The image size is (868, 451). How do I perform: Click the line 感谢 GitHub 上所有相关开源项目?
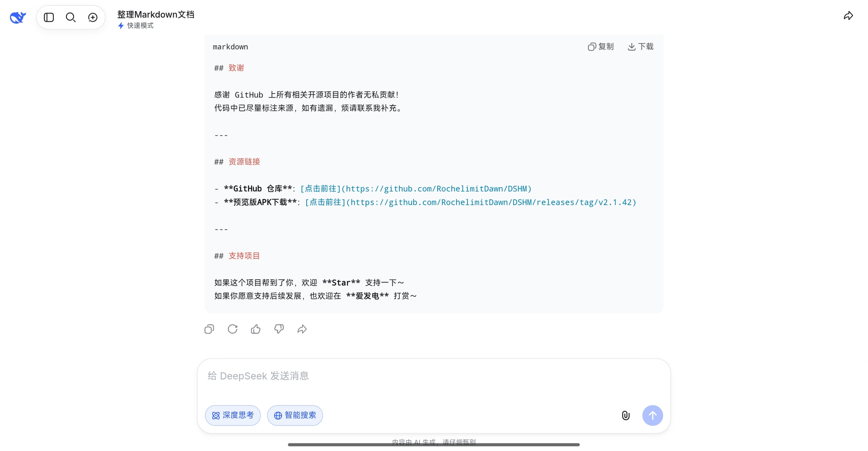coord(307,95)
